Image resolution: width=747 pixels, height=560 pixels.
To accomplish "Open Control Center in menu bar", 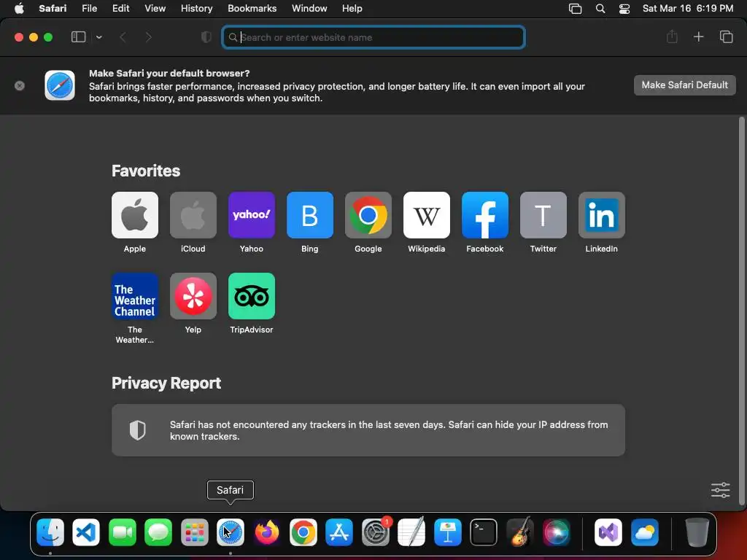I will coord(624,9).
